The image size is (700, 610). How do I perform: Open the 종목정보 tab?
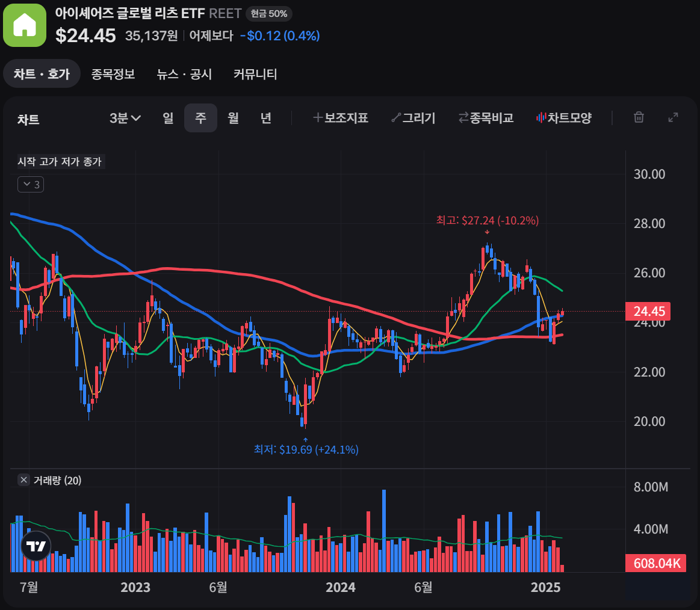point(113,73)
